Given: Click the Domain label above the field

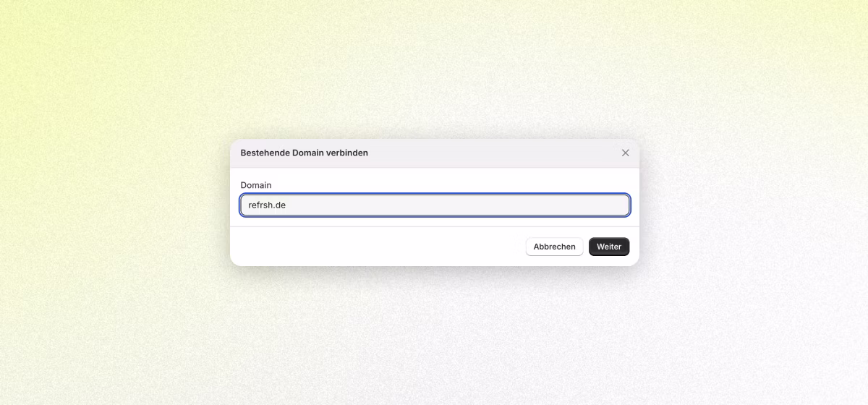Looking at the screenshot, I should 256,185.
